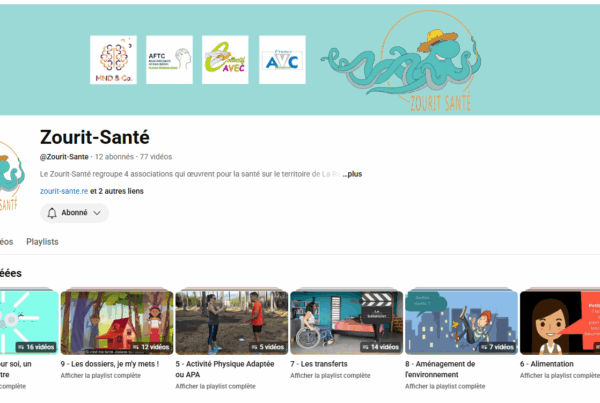Open the Activité Physique Adaptée playlist thumbnail
600x403 pixels.
tap(232, 322)
